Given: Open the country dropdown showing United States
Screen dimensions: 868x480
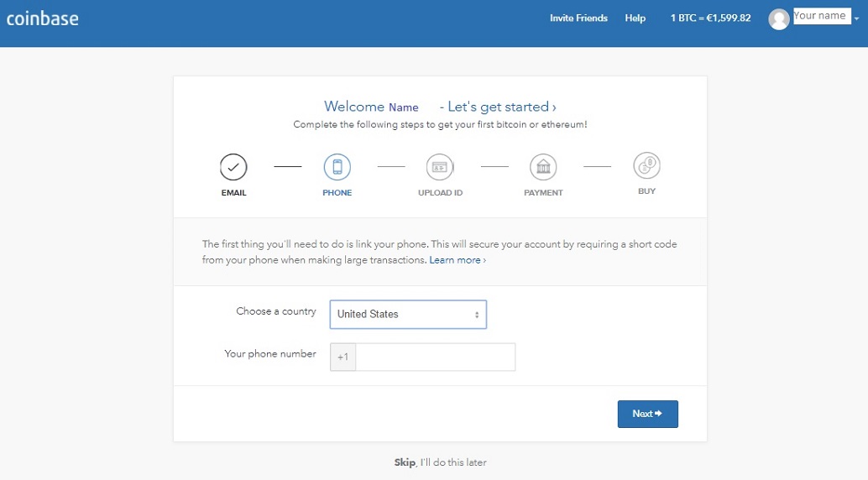Looking at the screenshot, I should 408,315.
